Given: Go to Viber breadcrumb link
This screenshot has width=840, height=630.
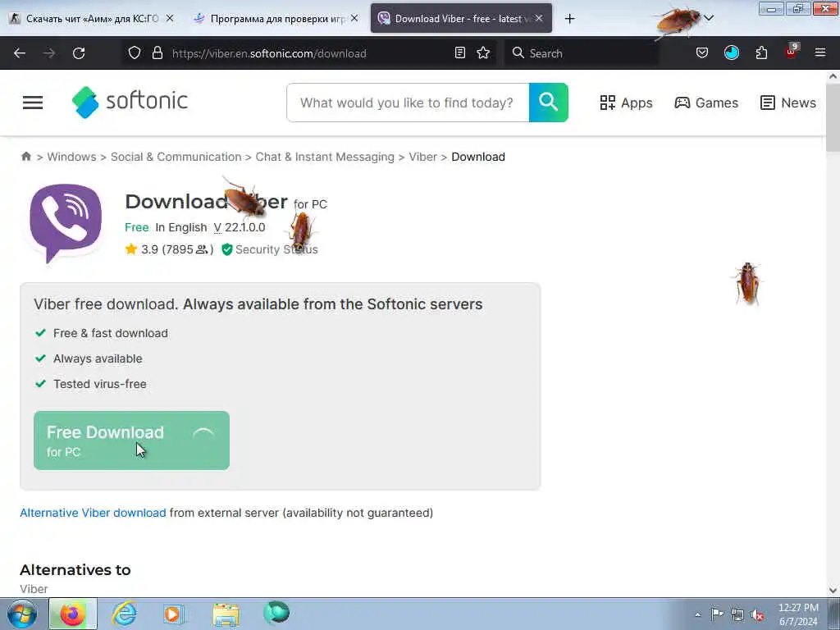Looking at the screenshot, I should [422, 157].
